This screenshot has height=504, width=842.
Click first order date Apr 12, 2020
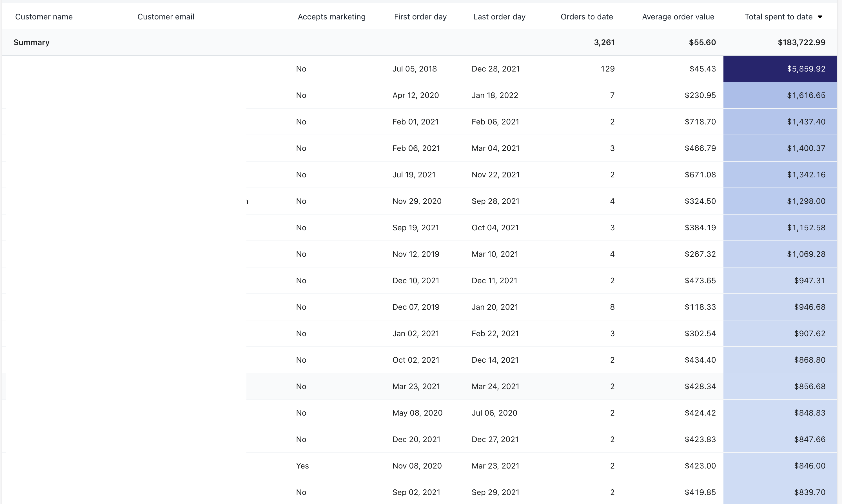415,95
